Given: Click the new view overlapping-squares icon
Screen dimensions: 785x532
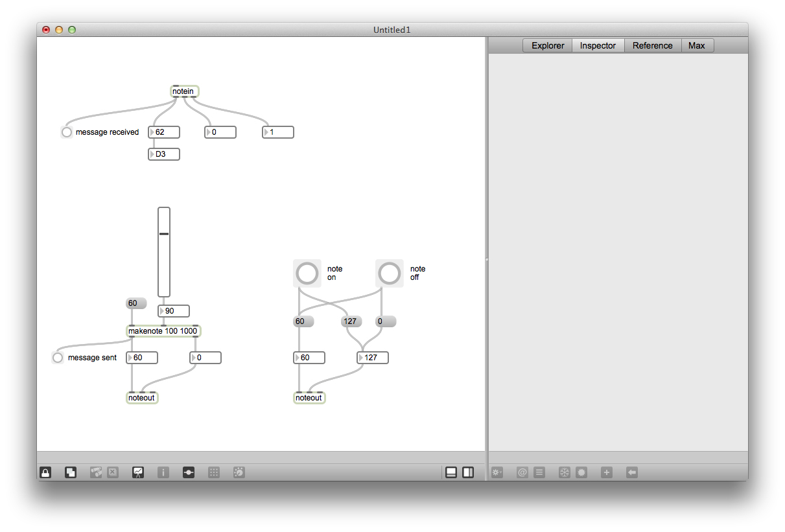Looking at the screenshot, I should [x=71, y=472].
